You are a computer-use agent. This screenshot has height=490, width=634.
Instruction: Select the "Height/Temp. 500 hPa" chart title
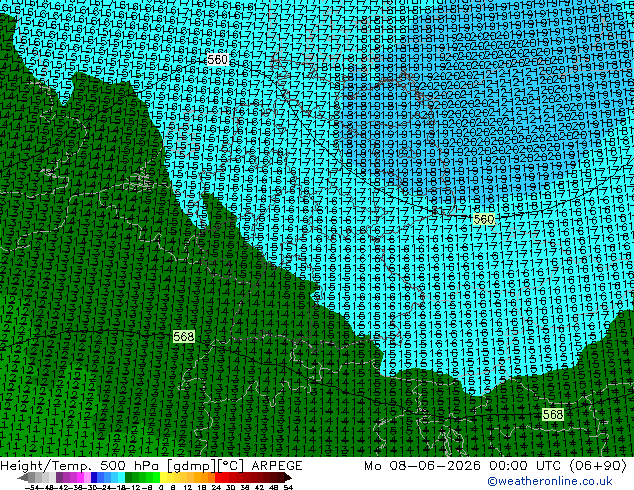[80, 466]
